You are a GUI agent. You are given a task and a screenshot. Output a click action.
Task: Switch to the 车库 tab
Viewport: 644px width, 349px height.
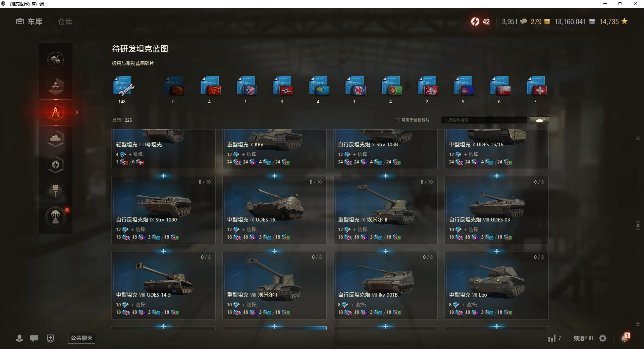pyautogui.click(x=29, y=21)
